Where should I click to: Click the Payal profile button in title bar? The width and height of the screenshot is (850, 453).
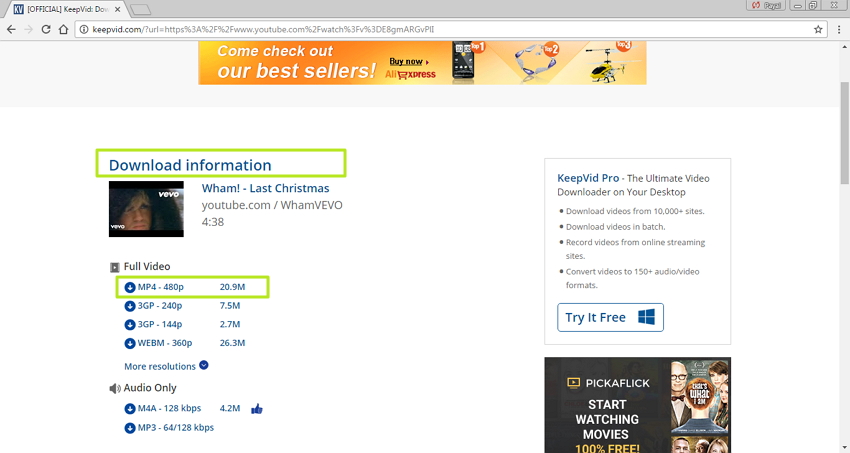tap(767, 5)
